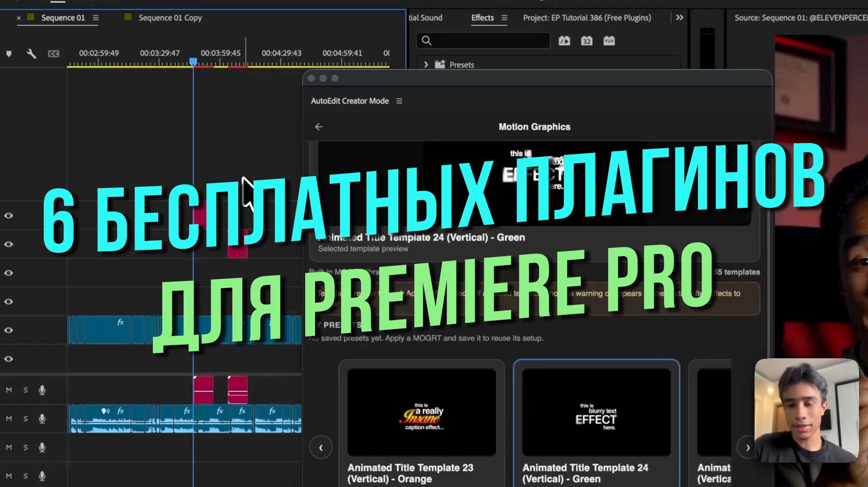Image resolution: width=868 pixels, height=487 pixels.
Task: Enable voice-over record on first audio track
Action: (x=42, y=390)
